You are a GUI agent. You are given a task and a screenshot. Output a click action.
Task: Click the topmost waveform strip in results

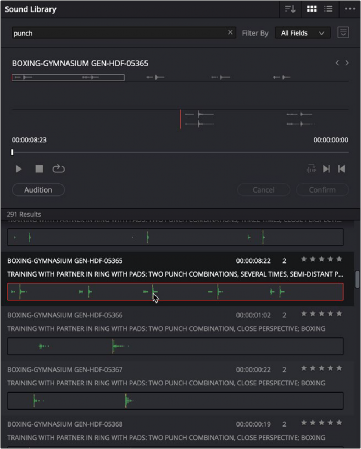coord(175,237)
